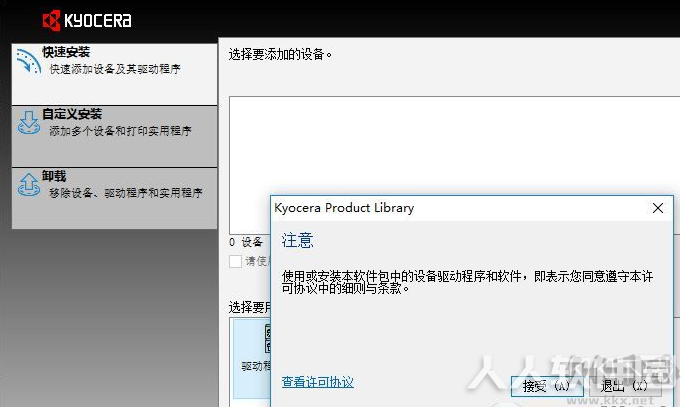
Task: Choose the 卸载 menu option
Action: (x=115, y=198)
